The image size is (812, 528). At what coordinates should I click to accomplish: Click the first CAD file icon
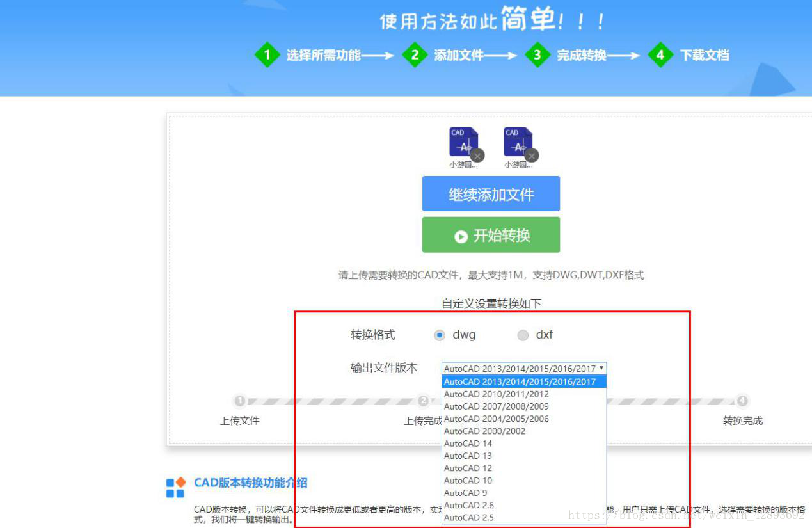(463, 142)
